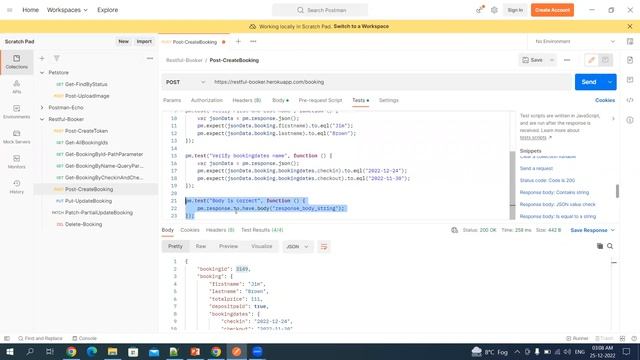
Task: Click the Windows Start button
Action: (x=10, y=351)
